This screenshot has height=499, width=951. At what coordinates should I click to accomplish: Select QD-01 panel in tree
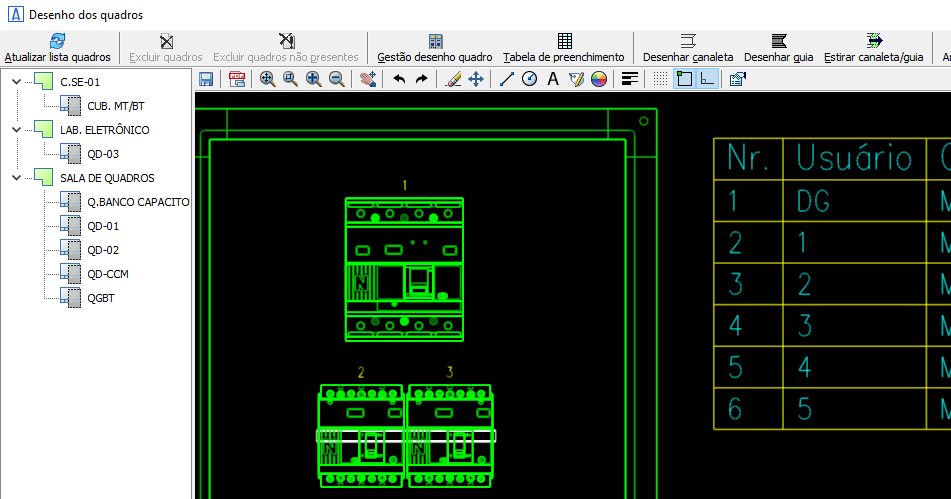coord(103,226)
